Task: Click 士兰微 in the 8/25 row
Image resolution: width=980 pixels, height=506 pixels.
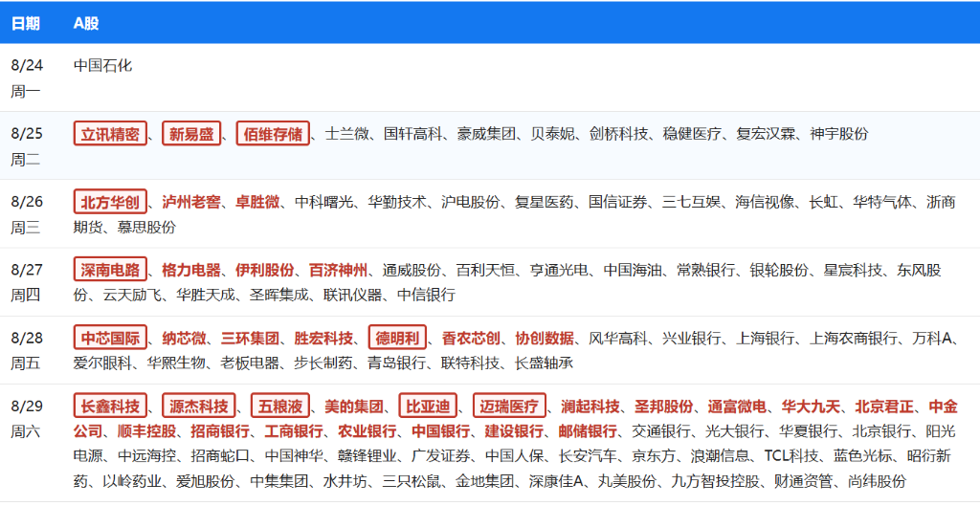Action: point(347,134)
